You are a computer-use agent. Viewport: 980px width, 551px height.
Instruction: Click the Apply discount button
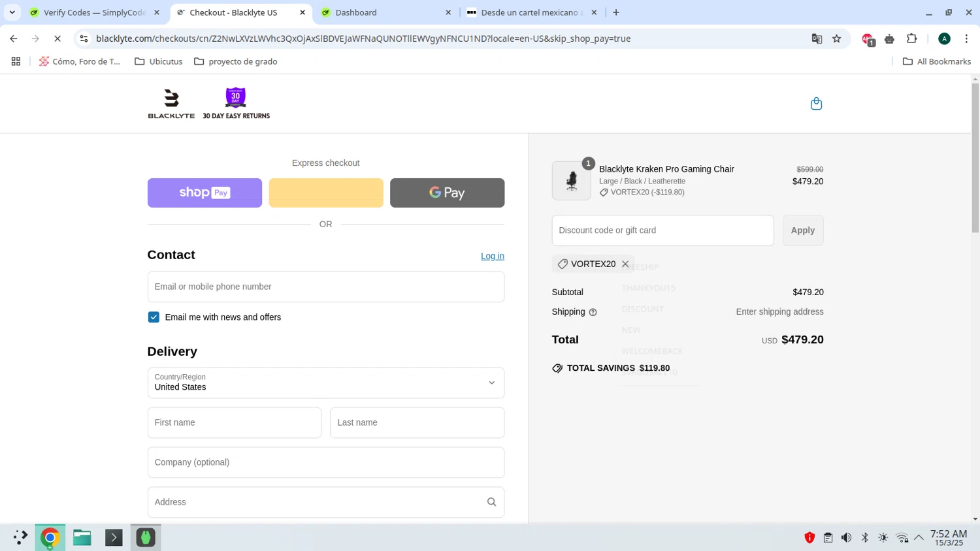(x=803, y=230)
